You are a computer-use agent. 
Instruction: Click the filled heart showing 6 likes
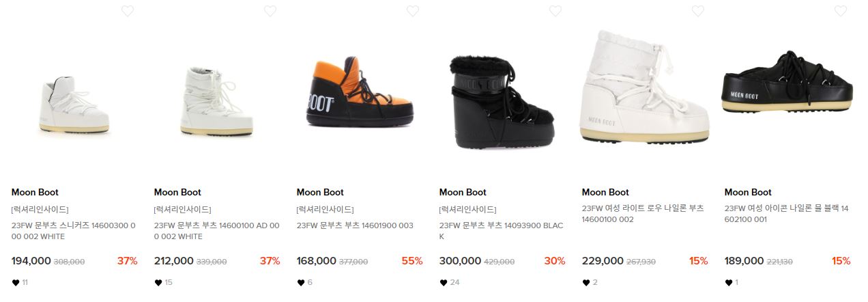pyautogui.click(x=300, y=283)
